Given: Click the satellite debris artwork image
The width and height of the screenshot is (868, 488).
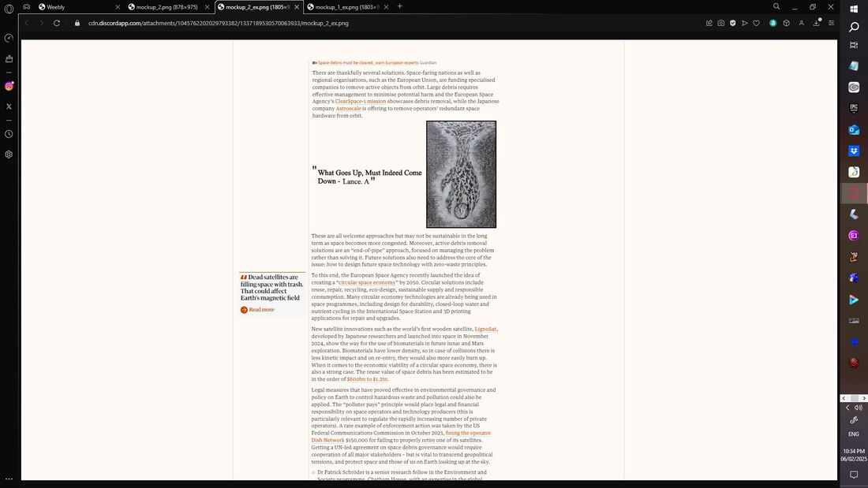Looking at the screenshot, I should click(x=461, y=174).
